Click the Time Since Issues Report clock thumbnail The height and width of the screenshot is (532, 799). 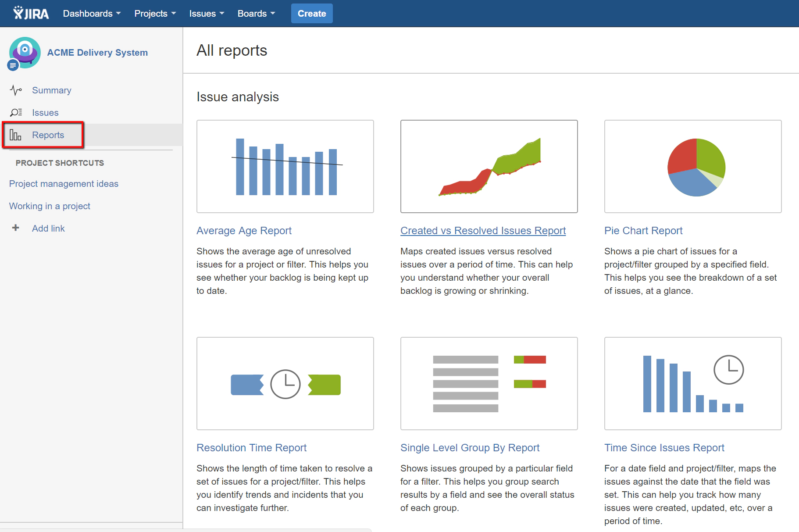(x=692, y=383)
